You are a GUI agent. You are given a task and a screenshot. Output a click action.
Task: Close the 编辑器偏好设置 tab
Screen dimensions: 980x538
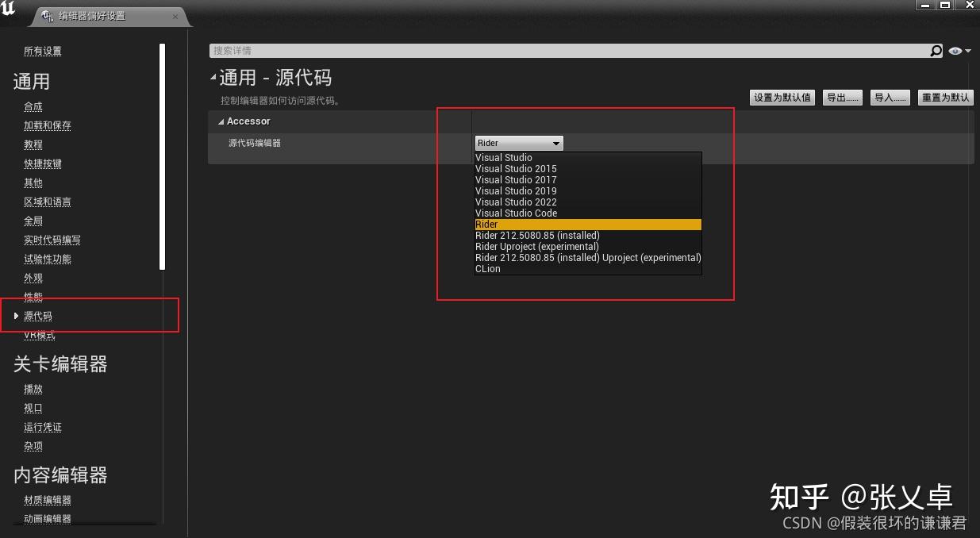click(175, 16)
